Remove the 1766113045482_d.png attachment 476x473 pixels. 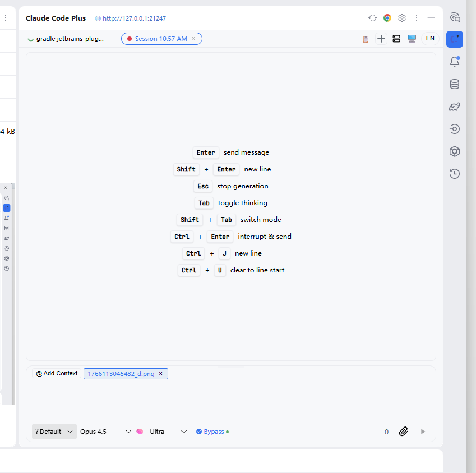tap(160, 373)
